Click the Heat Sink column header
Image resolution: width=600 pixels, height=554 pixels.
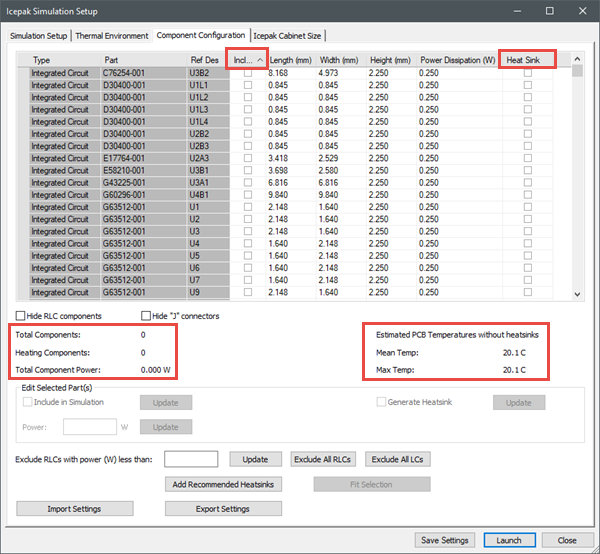click(x=527, y=60)
